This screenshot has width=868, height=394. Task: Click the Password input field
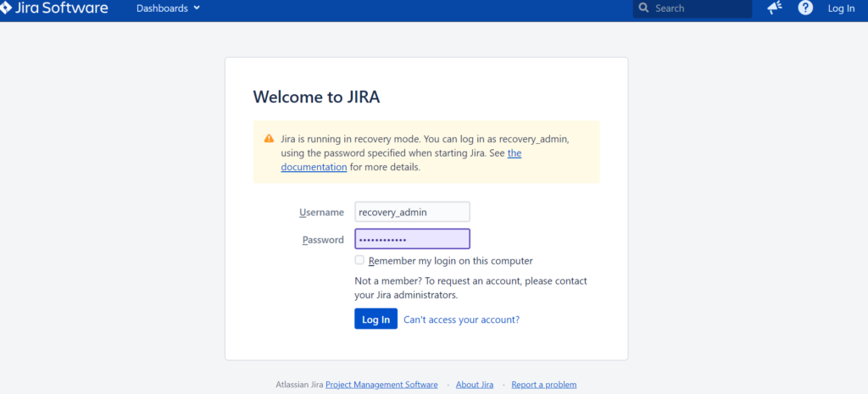413,239
